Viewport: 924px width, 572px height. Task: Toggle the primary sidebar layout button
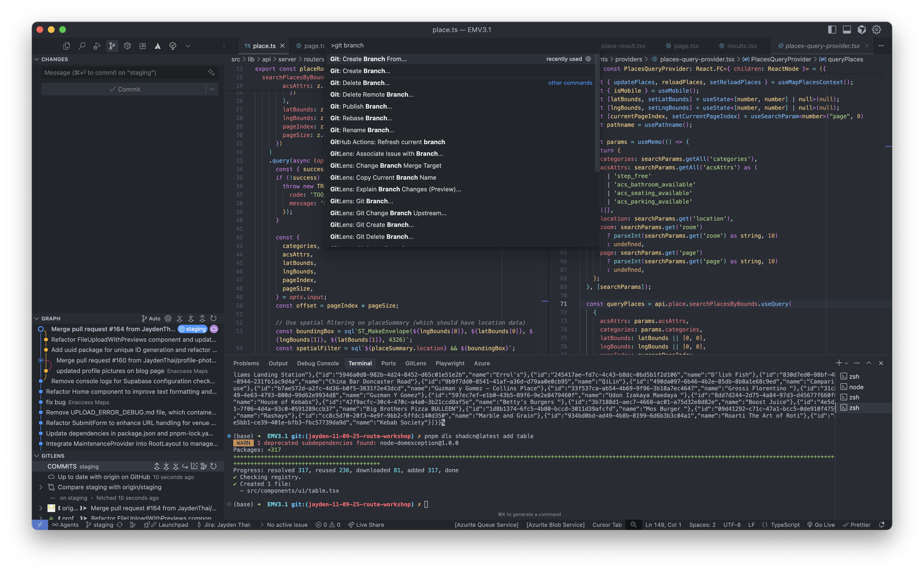coord(832,30)
